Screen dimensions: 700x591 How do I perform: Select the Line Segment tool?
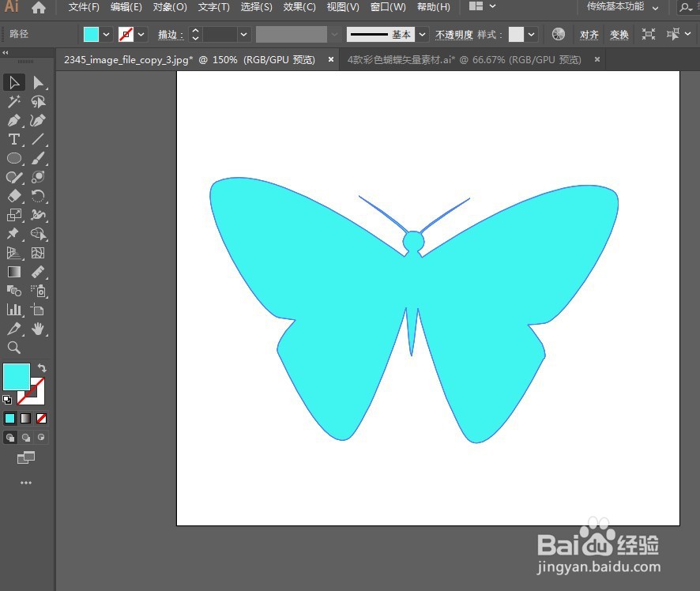pyautogui.click(x=38, y=140)
